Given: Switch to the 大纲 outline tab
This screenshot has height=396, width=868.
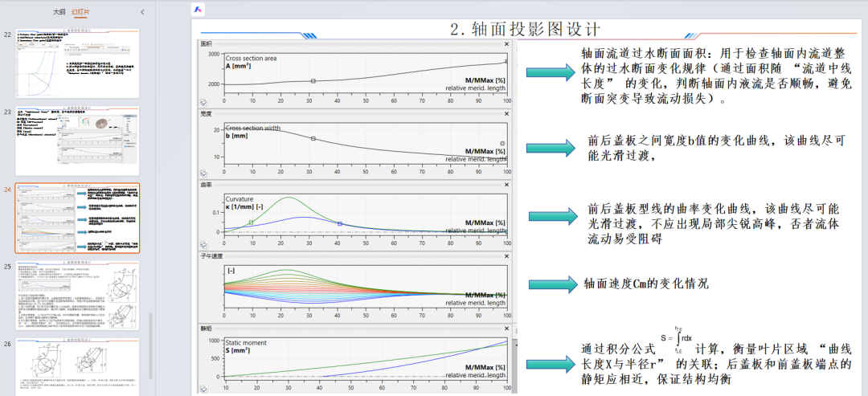Looking at the screenshot, I should (59, 12).
